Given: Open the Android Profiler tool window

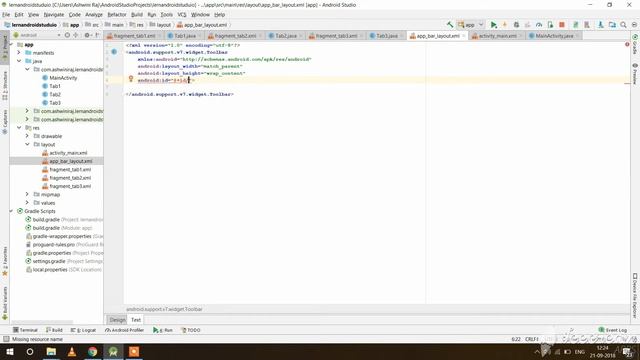Looking at the screenshot, I should (x=124, y=330).
